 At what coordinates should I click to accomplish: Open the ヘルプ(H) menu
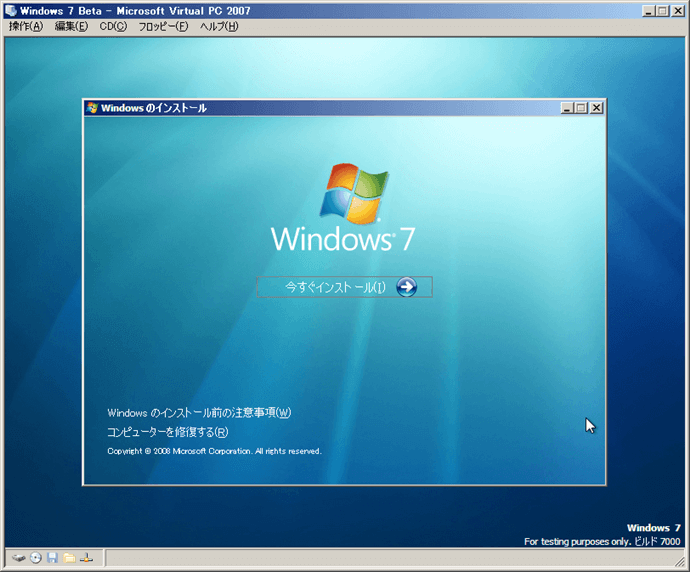pos(219,26)
